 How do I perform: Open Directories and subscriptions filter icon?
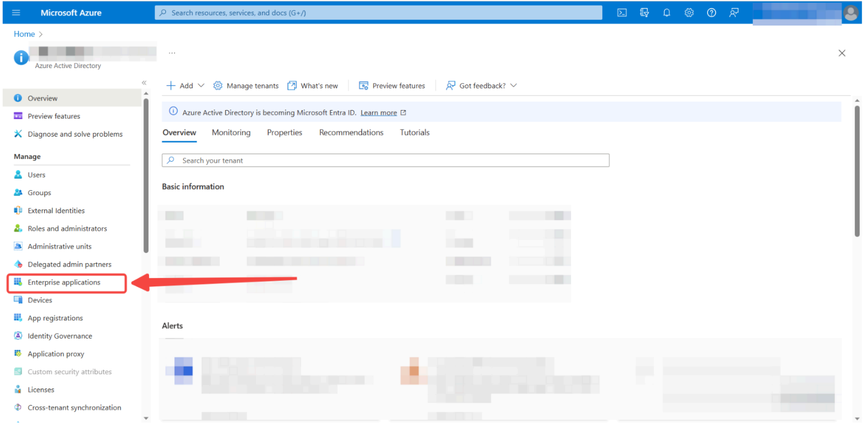click(644, 12)
